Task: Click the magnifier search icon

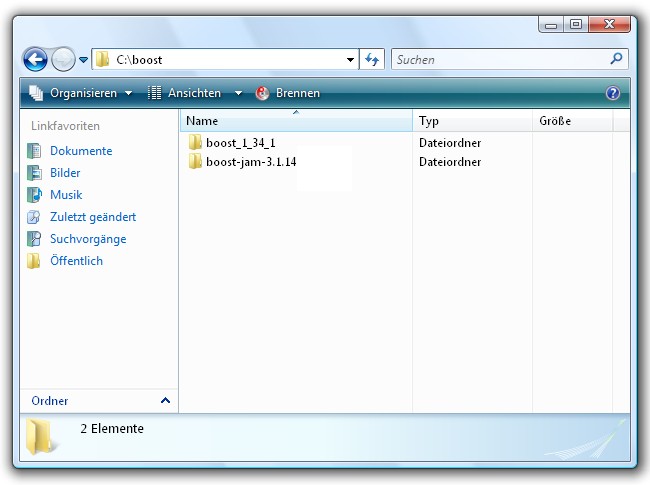Action: click(x=616, y=59)
